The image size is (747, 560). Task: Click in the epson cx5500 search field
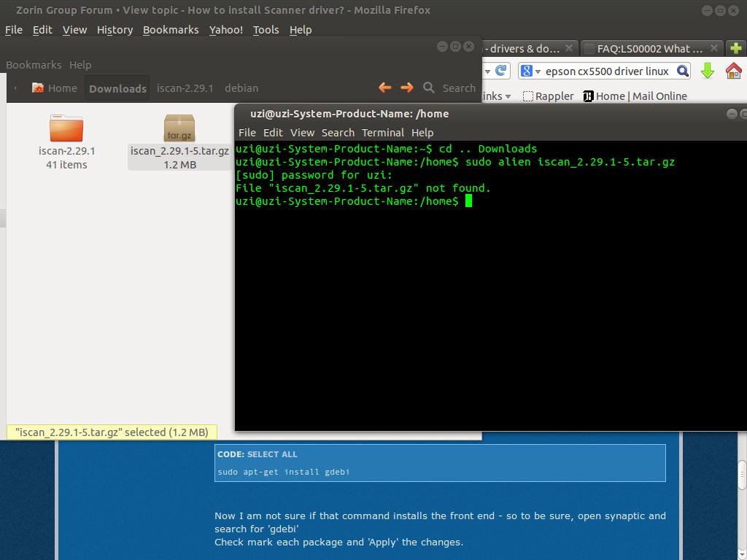(x=607, y=71)
